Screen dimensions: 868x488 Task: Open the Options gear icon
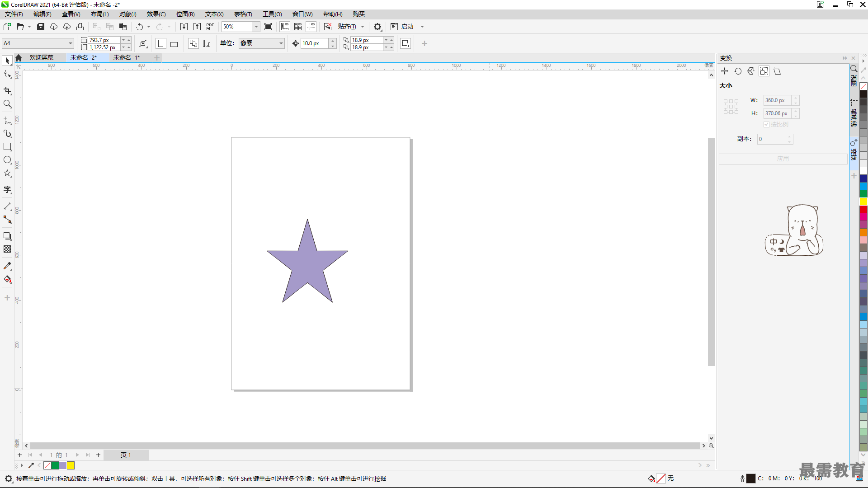click(x=377, y=27)
